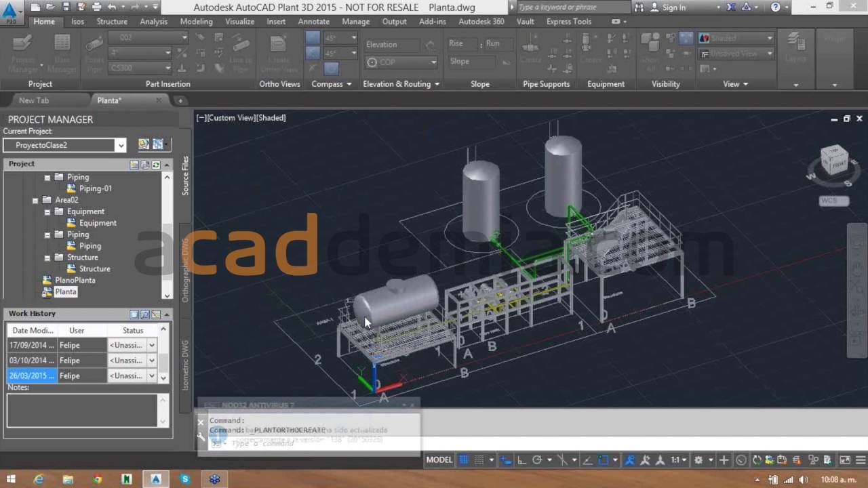The width and height of the screenshot is (868, 488).
Task: Click the Notes text box in Work History
Action: [x=83, y=410]
